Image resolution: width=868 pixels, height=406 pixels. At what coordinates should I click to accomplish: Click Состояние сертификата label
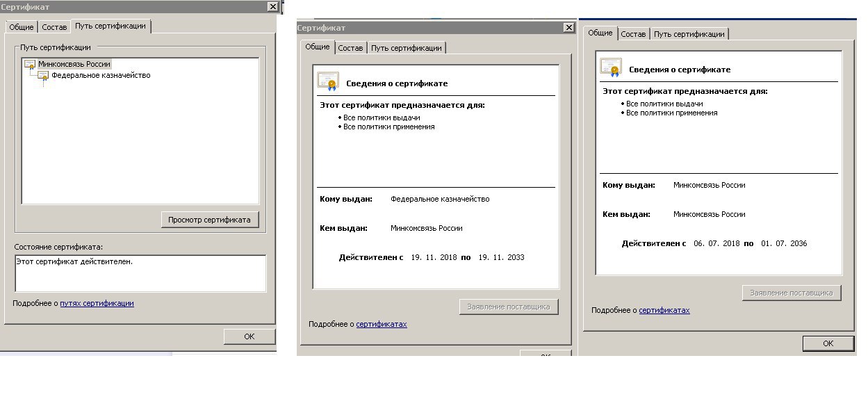(x=58, y=247)
